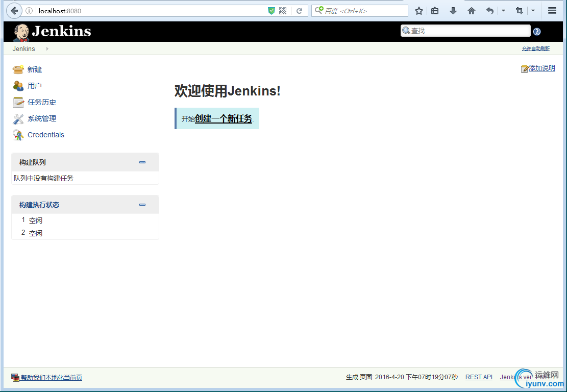The height and width of the screenshot is (392, 567).
Task: Collapse the 构建队列 panel
Action: [x=142, y=162]
